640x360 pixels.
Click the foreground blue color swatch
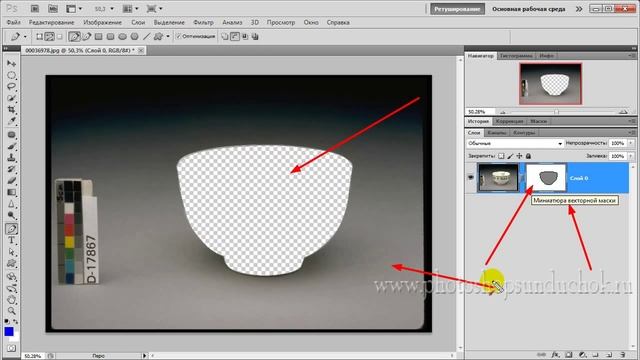click(9, 331)
